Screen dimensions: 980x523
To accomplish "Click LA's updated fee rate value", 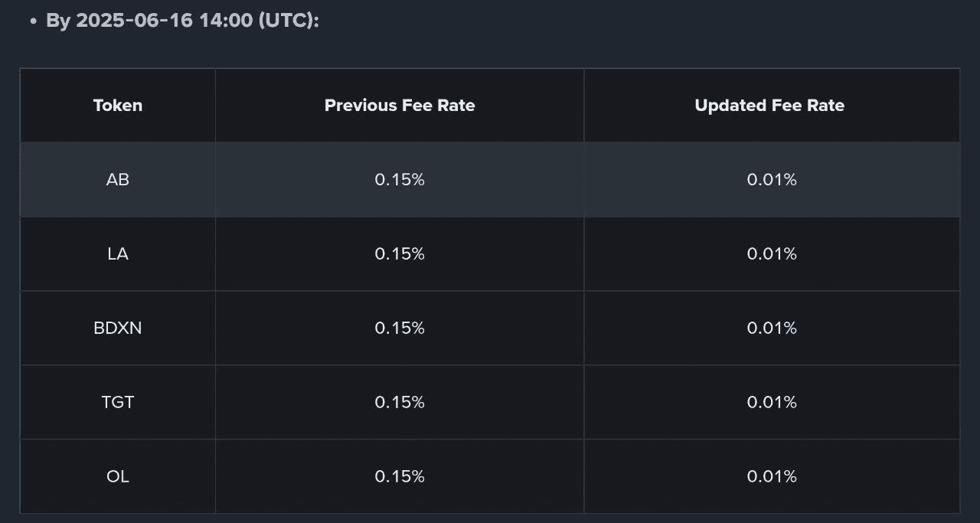I will 772,254.
